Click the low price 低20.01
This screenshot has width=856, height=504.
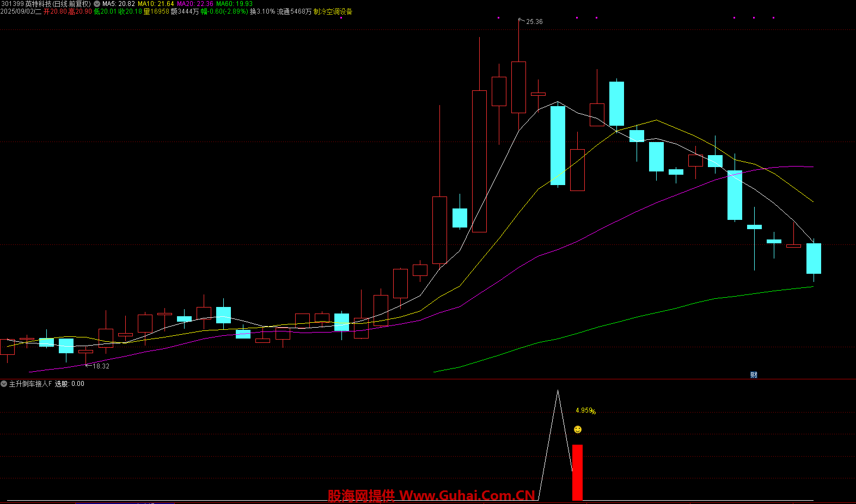105,11
